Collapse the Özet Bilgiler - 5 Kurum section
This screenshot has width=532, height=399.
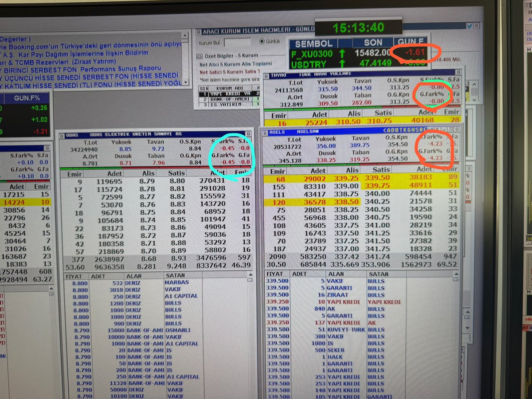[199, 56]
